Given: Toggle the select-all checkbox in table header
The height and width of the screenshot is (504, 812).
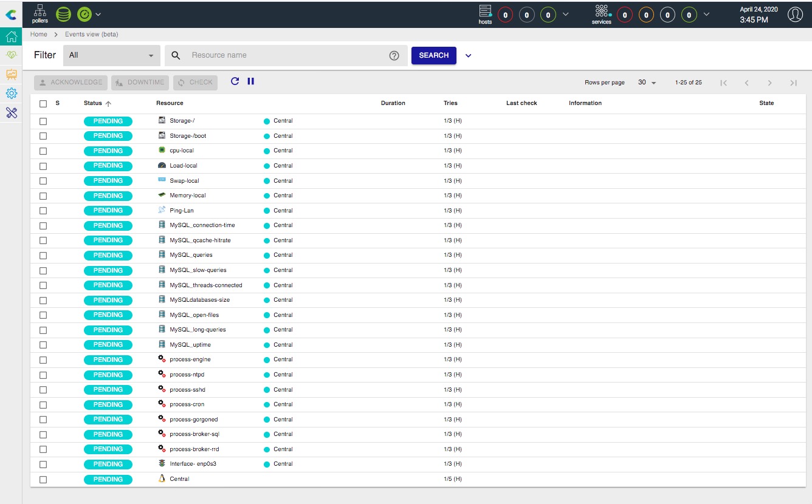Looking at the screenshot, I should tap(43, 103).
